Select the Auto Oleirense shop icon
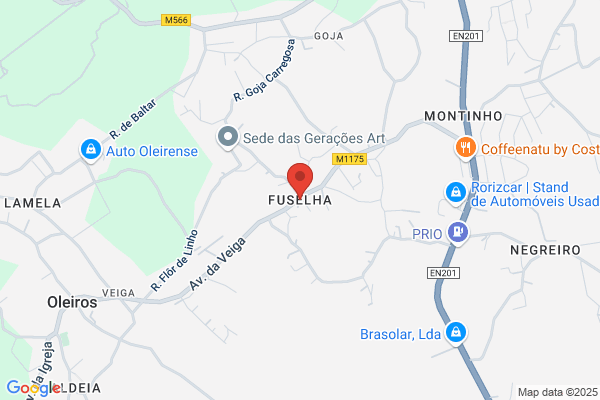Viewport: 600px width, 400px height. coord(91,150)
